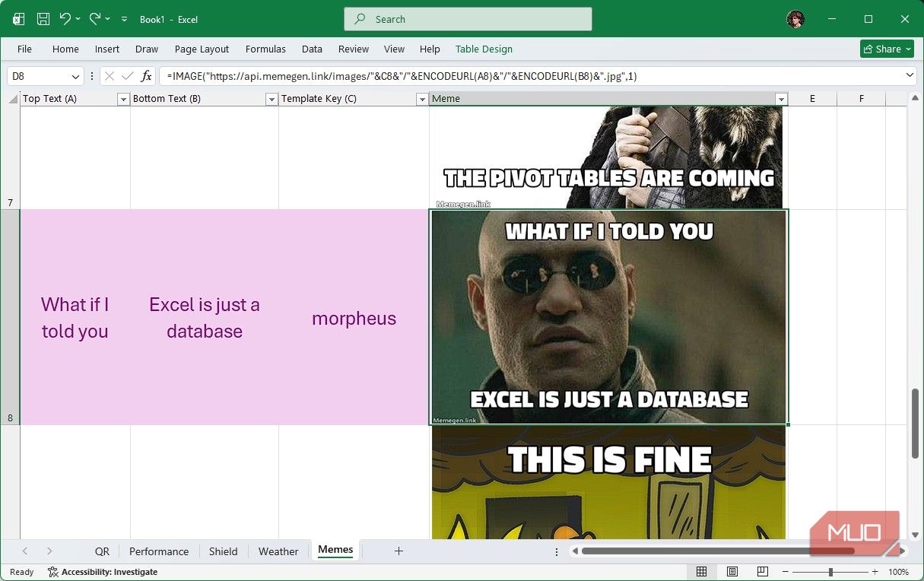Select column E header
The image size is (924, 581).
pos(812,99)
